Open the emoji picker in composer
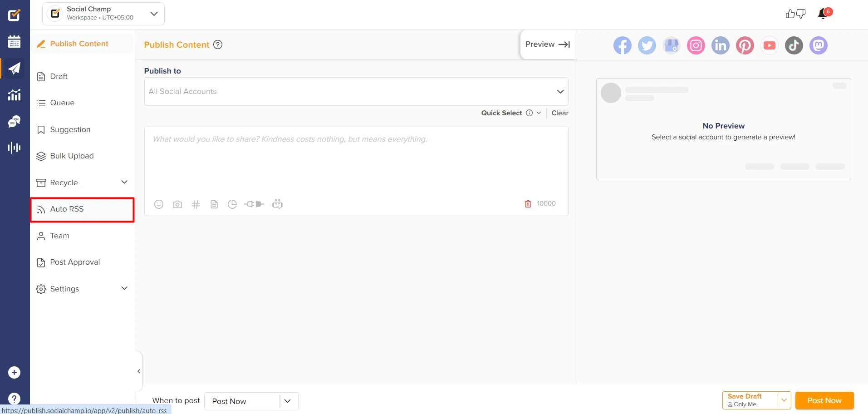Viewport: 868px width, 414px height. (159, 204)
